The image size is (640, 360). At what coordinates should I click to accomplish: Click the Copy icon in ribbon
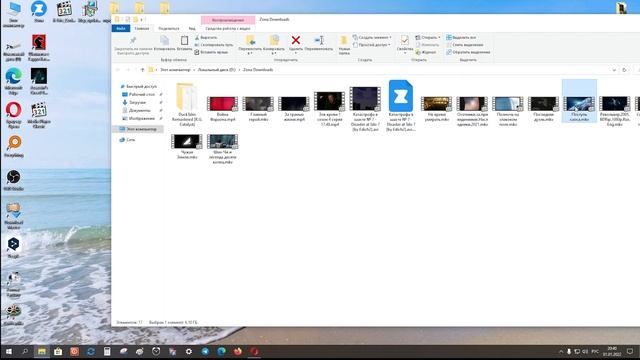[x=164, y=40]
